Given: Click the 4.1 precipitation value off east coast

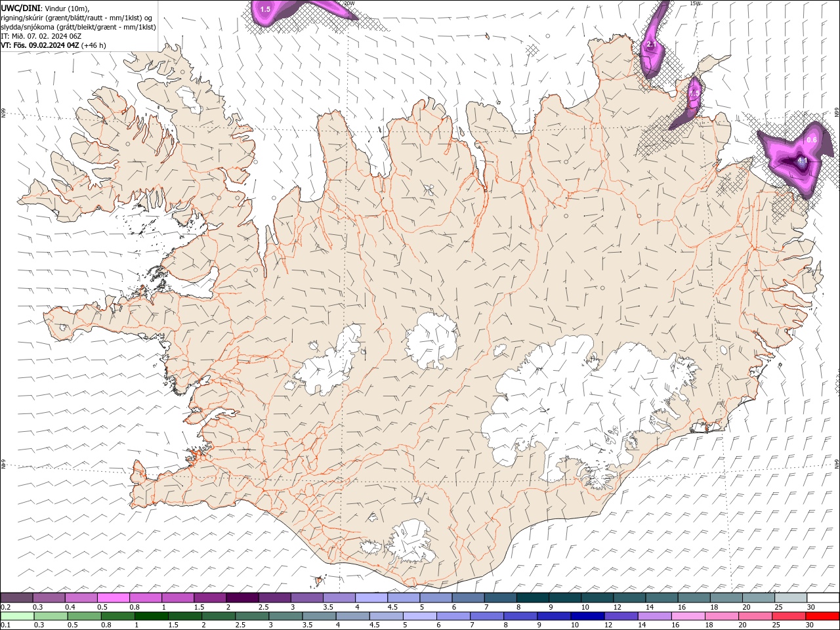Looking at the screenshot, I should click(802, 160).
